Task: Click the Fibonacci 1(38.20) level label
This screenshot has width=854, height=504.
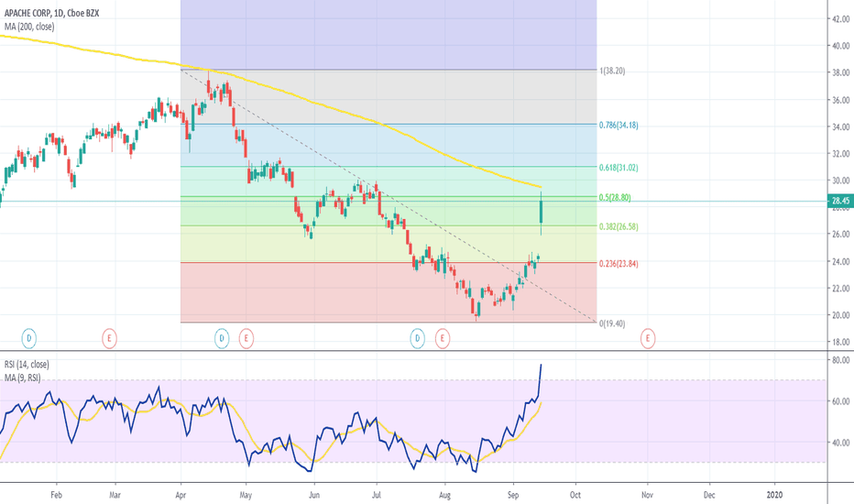Action: 612,71
